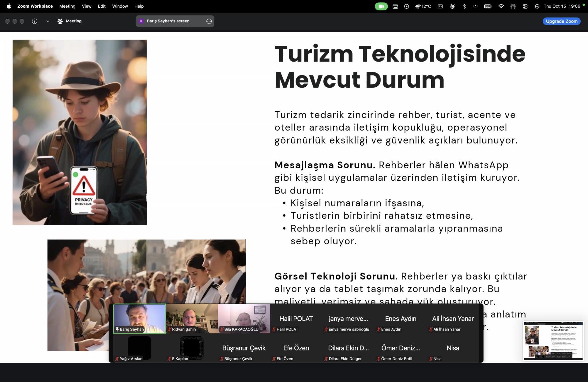The image size is (588, 382).
Task: Select the Dilara Ekin Dülger tile
Action: (349, 348)
